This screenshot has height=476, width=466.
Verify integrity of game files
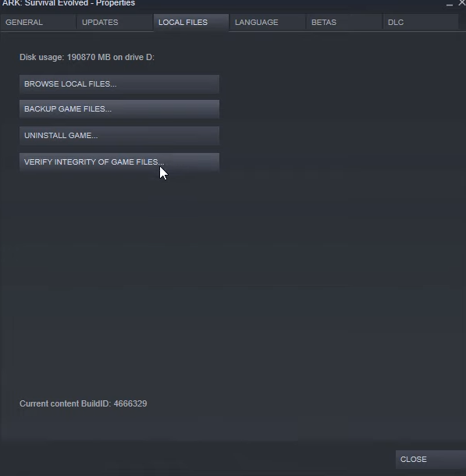[119, 162]
